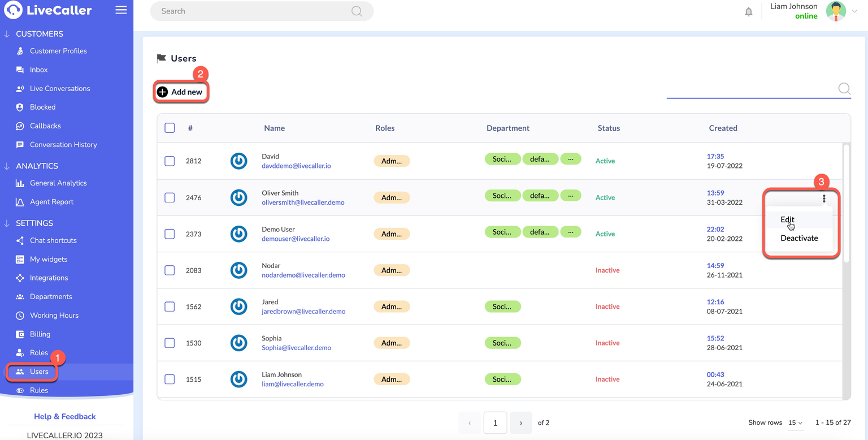Screen dimensions: 868x440
Task: Click David's avatar icon
Action: tap(238, 161)
